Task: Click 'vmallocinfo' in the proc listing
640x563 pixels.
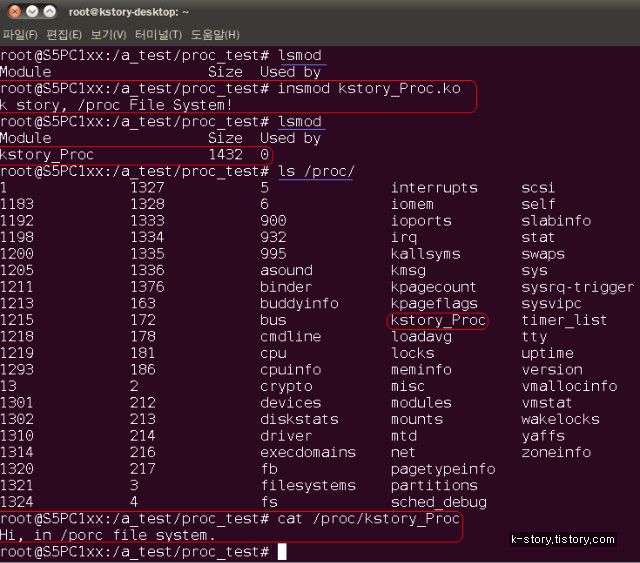Action: point(569,387)
